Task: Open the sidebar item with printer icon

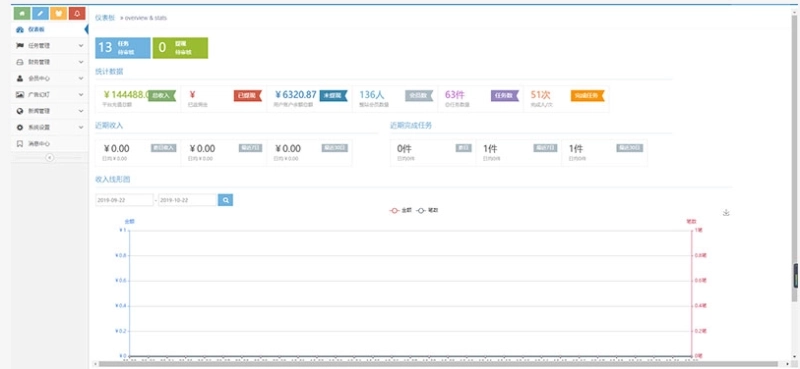Action: pyautogui.click(x=49, y=62)
